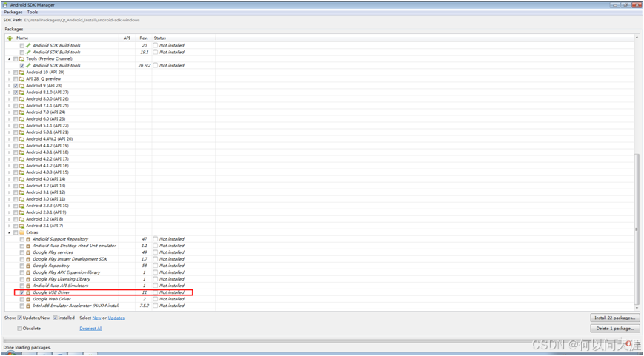Screen dimensions: 644x356
Task: Click the Android 4.2.2 (API 17) folder icon
Action: pos(21,158)
